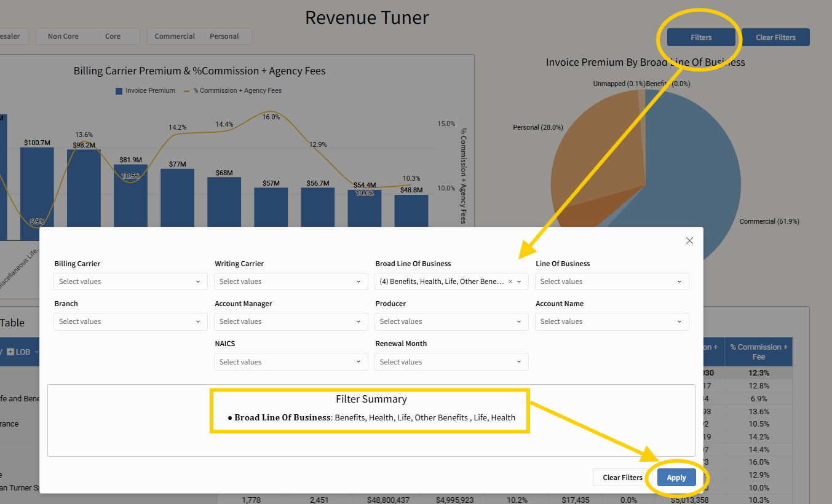
Task: Click the % Commission + Agency Fees legend line
Action: pyautogui.click(x=187, y=91)
